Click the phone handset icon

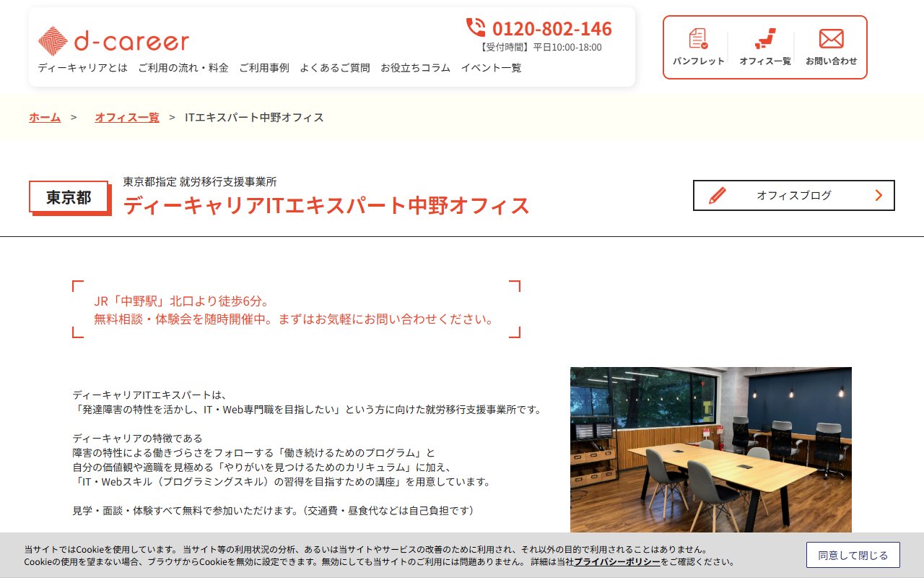click(476, 27)
